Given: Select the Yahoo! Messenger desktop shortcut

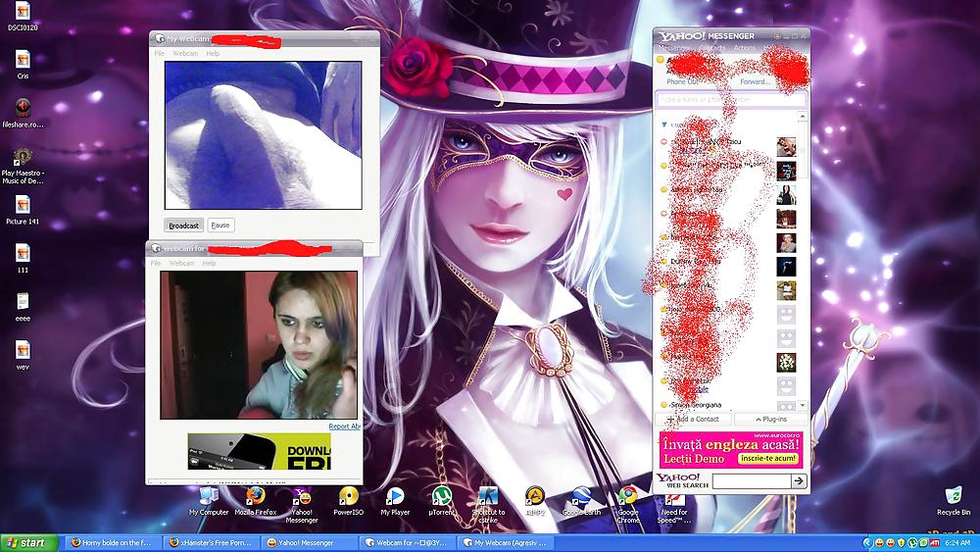Looking at the screenshot, I should [302, 505].
